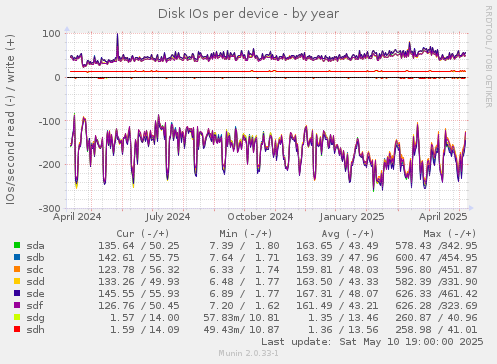Image resolution: width=497 pixels, height=364 pixels.
Task: Click the '100' y-axis label
Action: (51, 34)
